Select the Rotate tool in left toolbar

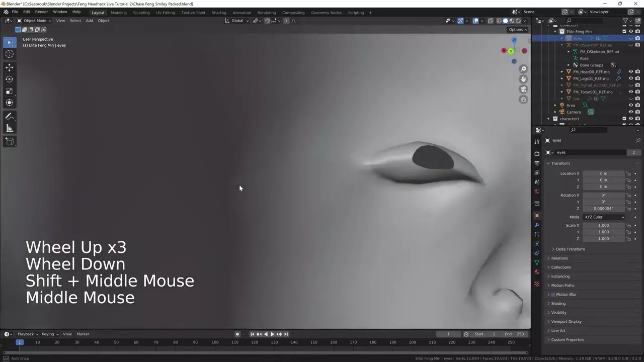tap(9, 79)
